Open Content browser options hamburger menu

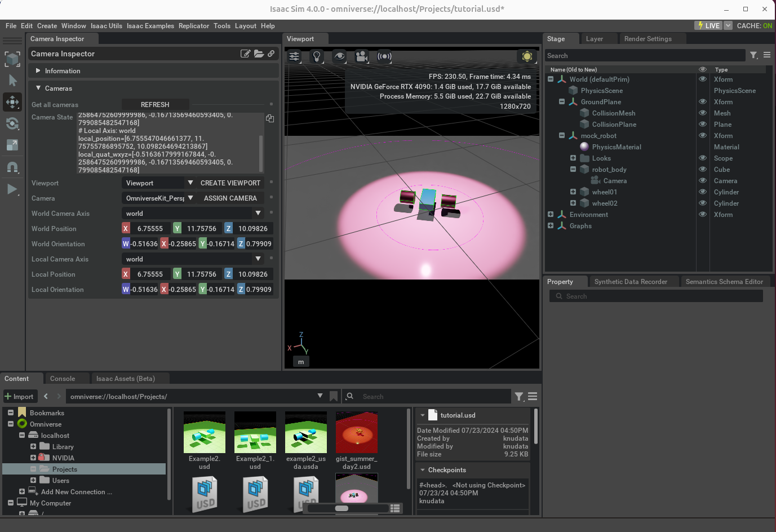coord(533,397)
